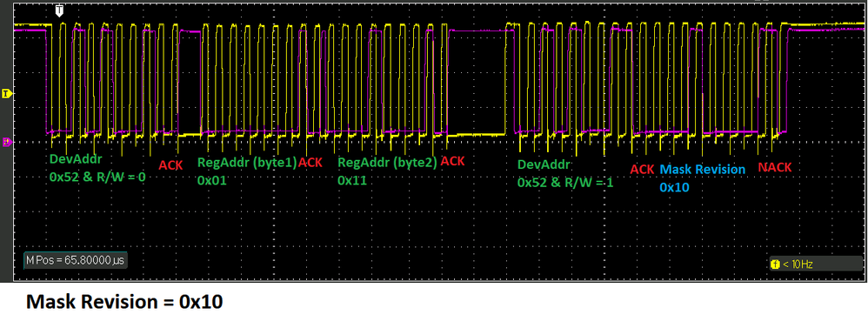Click the blue 'Mask Revision' annotation
The height and width of the screenshot is (328, 868).
pos(703,169)
